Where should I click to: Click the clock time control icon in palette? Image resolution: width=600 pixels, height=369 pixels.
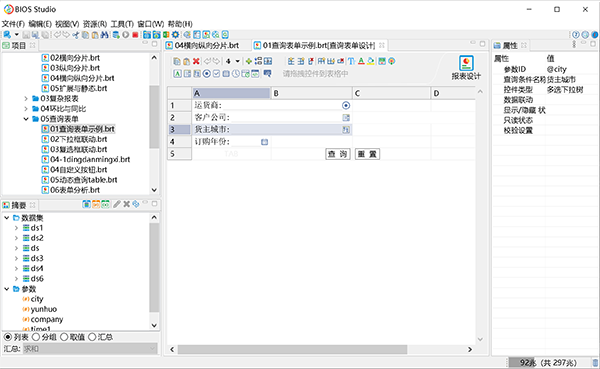pos(236,73)
